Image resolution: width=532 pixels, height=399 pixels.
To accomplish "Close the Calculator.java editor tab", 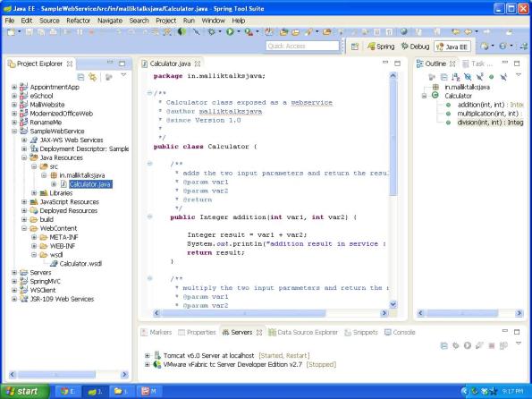I will click(x=198, y=64).
